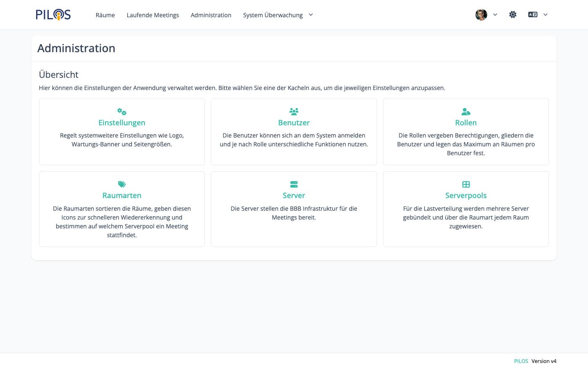Click the server stack icon above Server

click(294, 184)
